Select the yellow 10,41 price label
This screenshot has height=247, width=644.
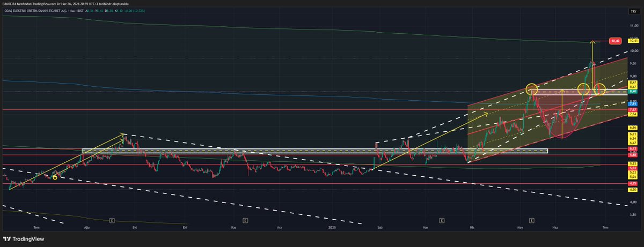point(633,41)
